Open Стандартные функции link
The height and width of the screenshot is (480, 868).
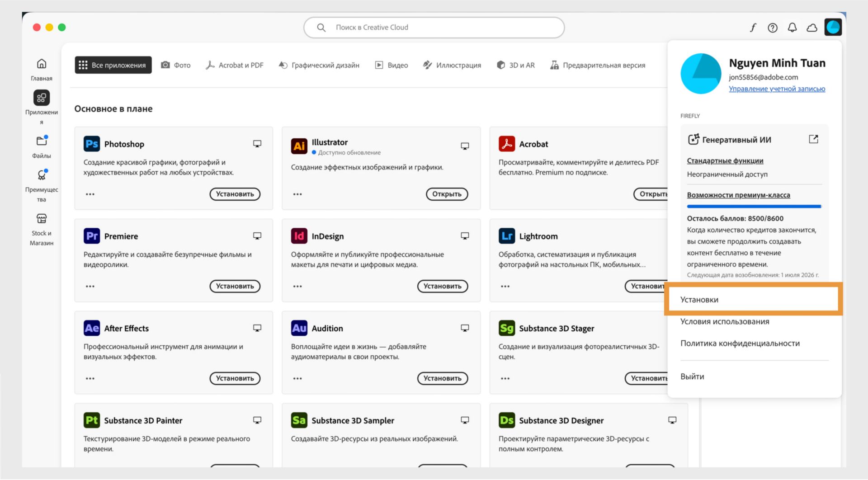[x=725, y=161]
